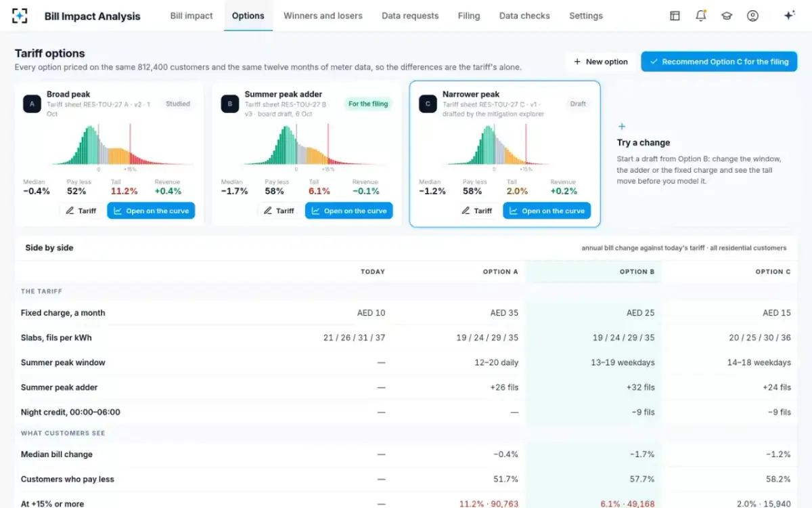Open the Filing tab
Image resolution: width=812 pixels, height=508 pixels.
coord(469,16)
